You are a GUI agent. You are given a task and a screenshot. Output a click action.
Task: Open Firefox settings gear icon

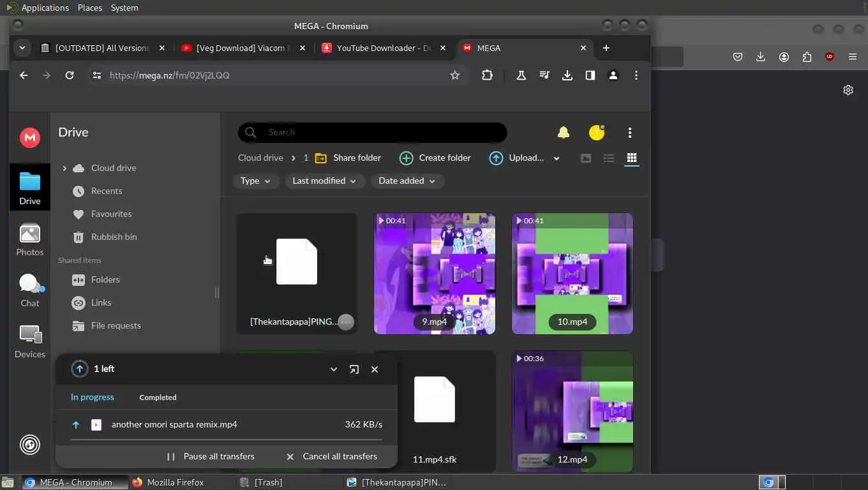point(848,90)
